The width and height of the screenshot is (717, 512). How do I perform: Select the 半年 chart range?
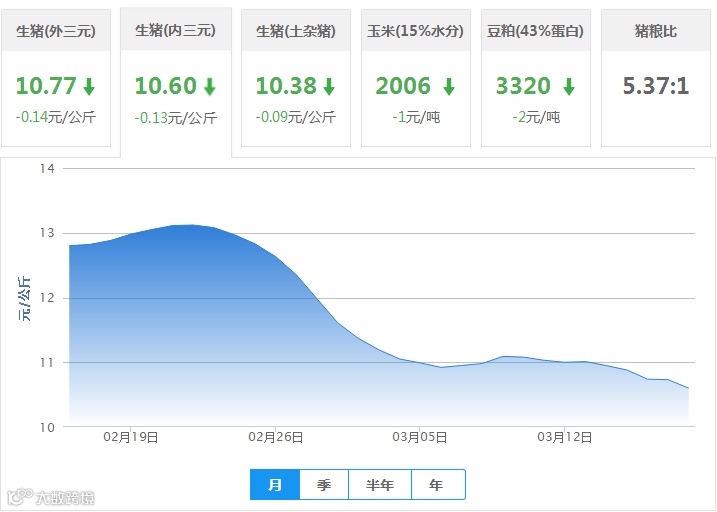coord(380,485)
